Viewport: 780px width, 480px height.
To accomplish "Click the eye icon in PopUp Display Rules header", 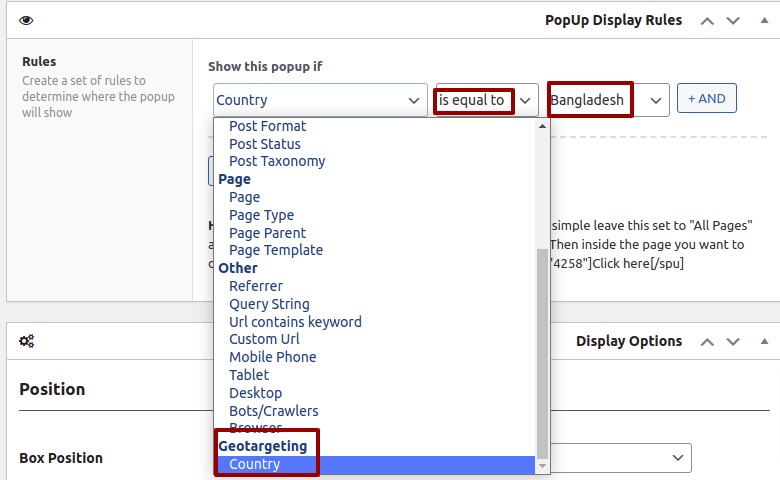I will (x=26, y=20).
